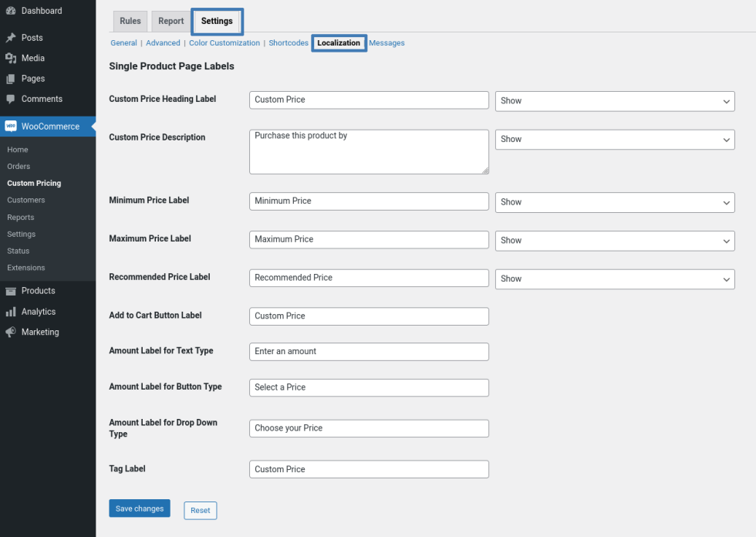Click the Marketing megaphone icon
Screen dimensions: 756x537
coord(11,332)
